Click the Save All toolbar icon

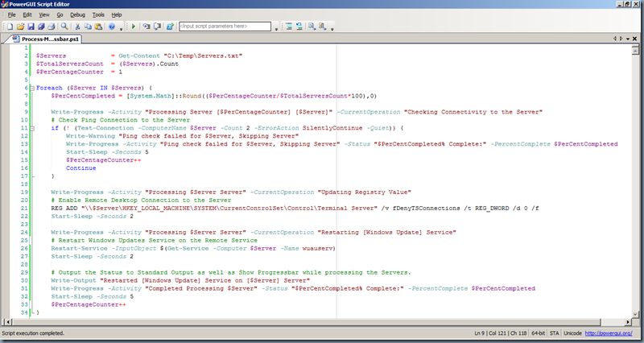41,27
